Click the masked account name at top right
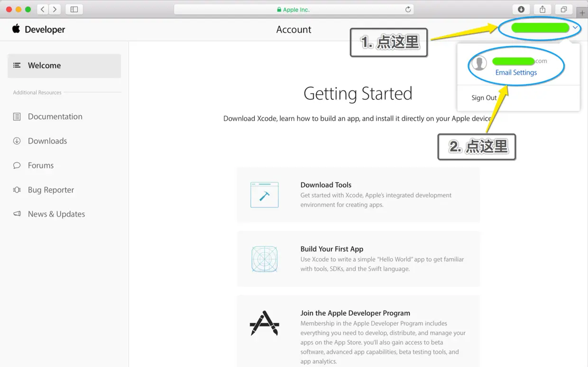The image size is (588, 367). tap(540, 28)
